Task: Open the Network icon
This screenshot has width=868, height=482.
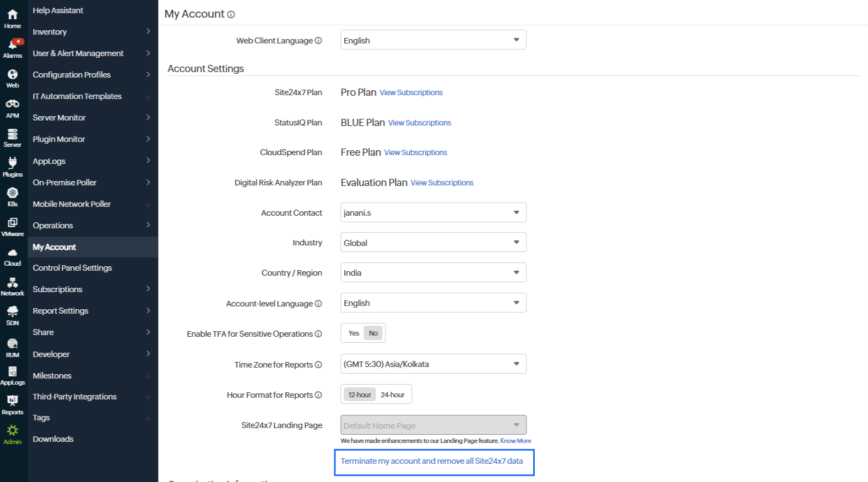Action: [x=13, y=286]
